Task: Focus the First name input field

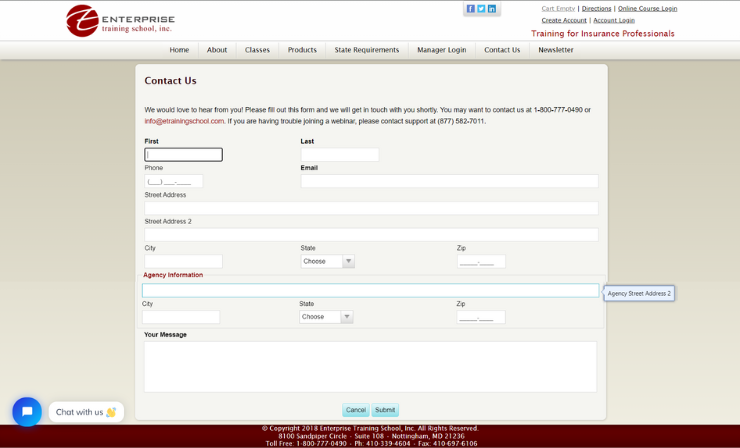Action: [183, 155]
